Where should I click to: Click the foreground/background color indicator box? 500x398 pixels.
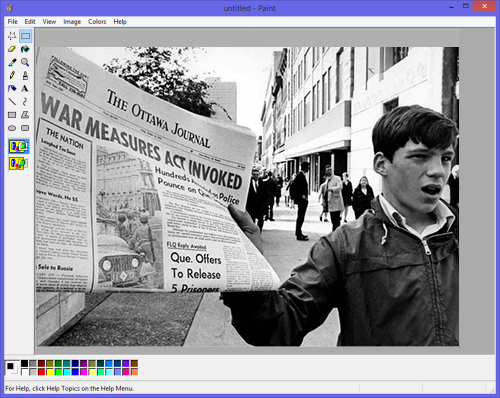pyautogui.click(x=12, y=368)
